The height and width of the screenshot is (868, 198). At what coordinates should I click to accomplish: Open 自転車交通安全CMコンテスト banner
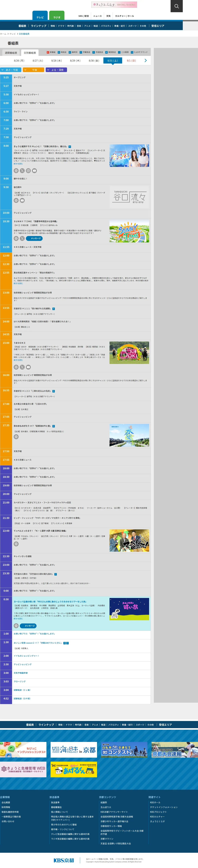tap(124, 750)
